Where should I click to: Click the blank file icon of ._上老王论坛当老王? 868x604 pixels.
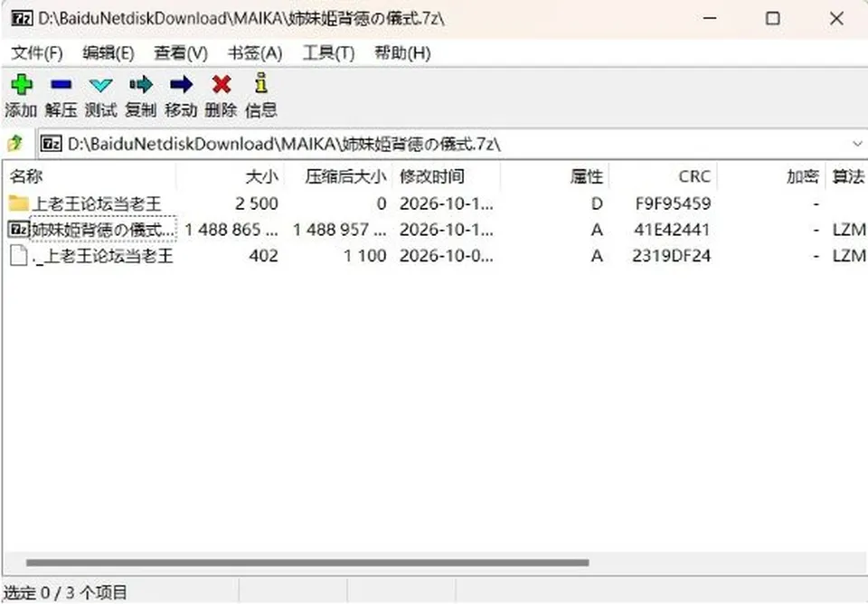pyautogui.click(x=18, y=255)
